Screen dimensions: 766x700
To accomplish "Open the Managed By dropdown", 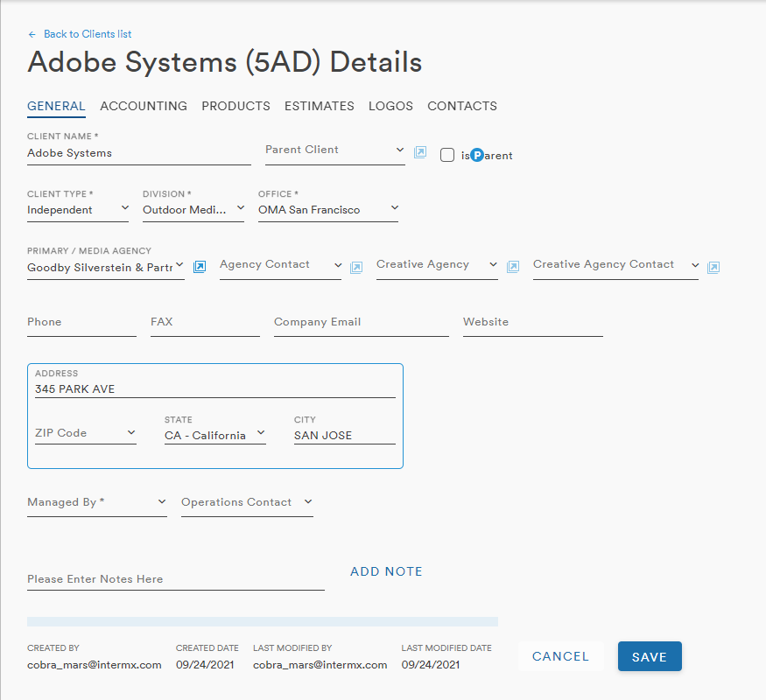I will click(97, 503).
